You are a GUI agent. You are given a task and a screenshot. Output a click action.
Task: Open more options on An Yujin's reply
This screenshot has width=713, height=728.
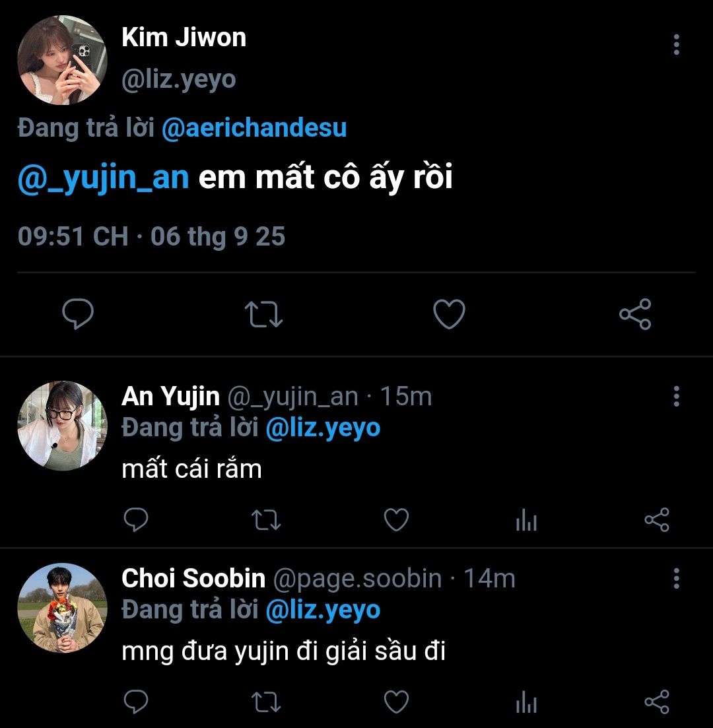point(676,396)
